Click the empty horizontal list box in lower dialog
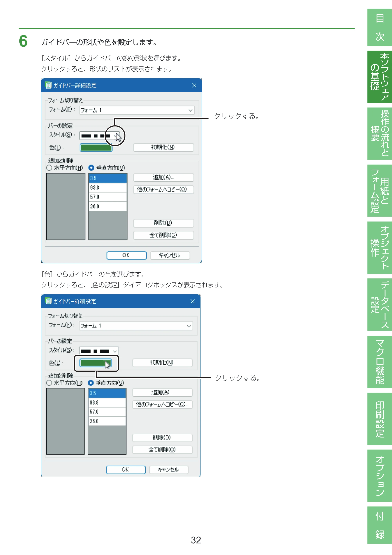Viewport: 392px width, 555px height. (x=65, y=421)
